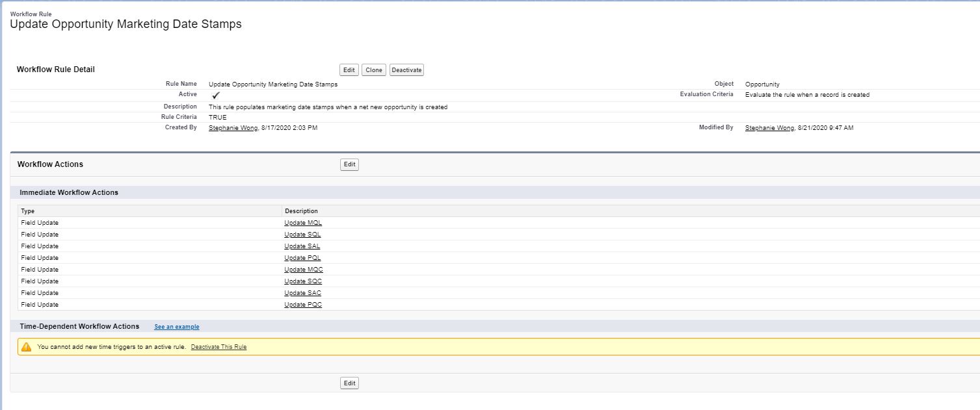This screenshot has width=980, height=410.
Task: Click the bottom Edit button below time triggers
Action: coord(349,383)
